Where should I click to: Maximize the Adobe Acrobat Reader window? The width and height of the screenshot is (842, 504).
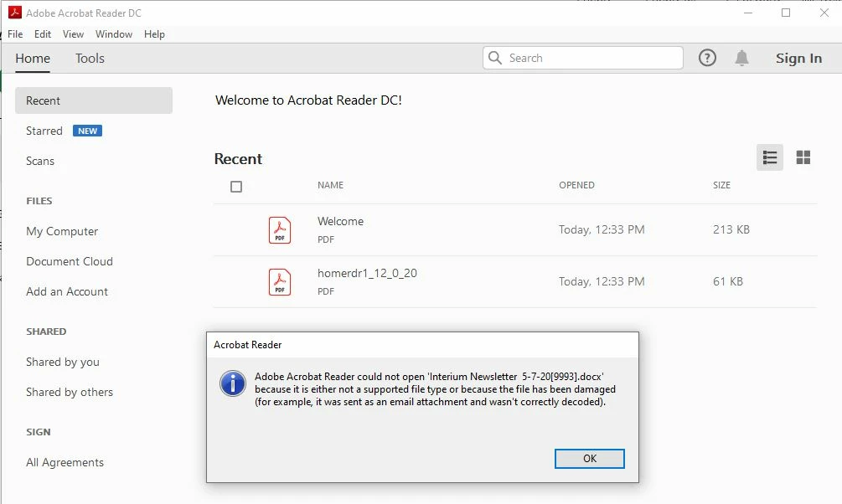coord(786,13)
